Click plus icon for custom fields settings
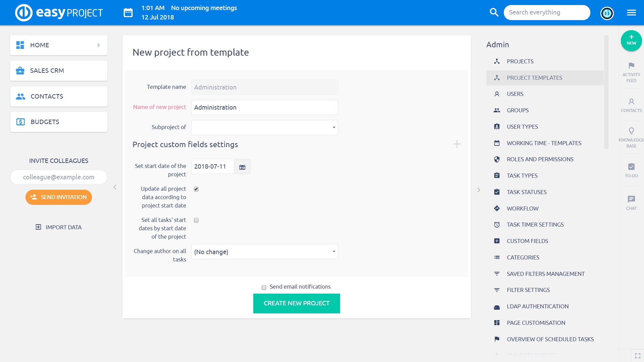 click(457, 144)
